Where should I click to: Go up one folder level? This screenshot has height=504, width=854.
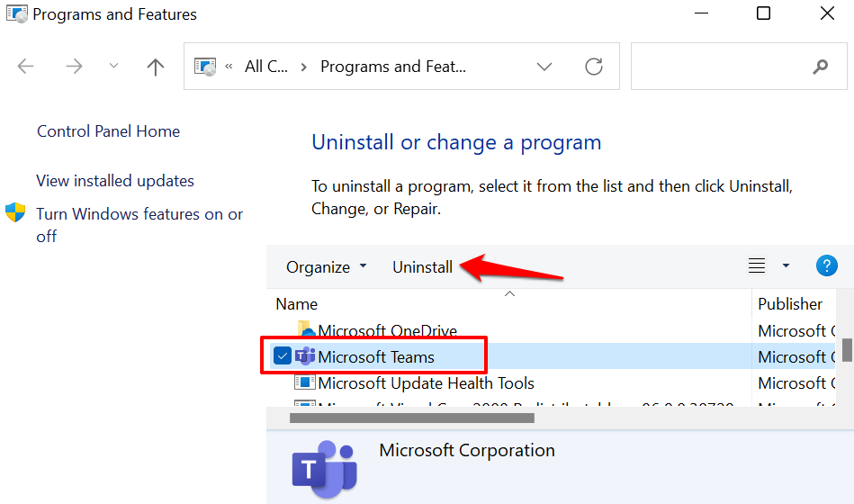pos(156,67)
